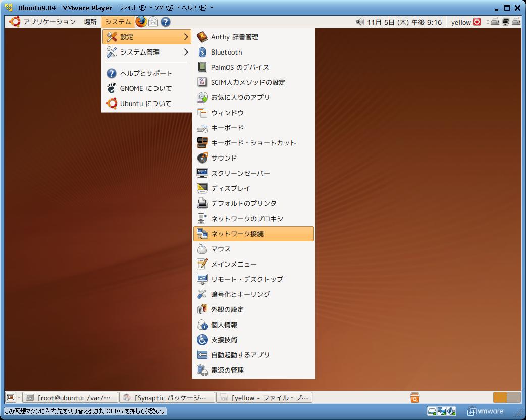The height and width of the screenshot is (420, 526).
Task: Switch to the first orange workspace
Action: pos(500,397)
